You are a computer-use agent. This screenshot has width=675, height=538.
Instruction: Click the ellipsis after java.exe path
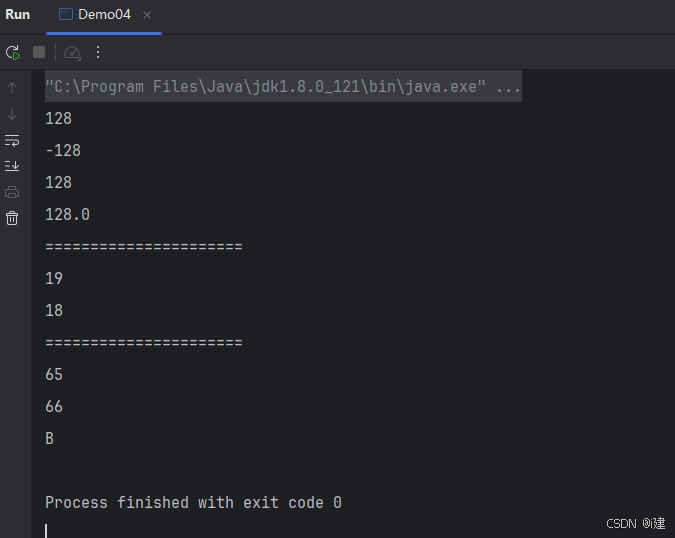tap(508, 87)
